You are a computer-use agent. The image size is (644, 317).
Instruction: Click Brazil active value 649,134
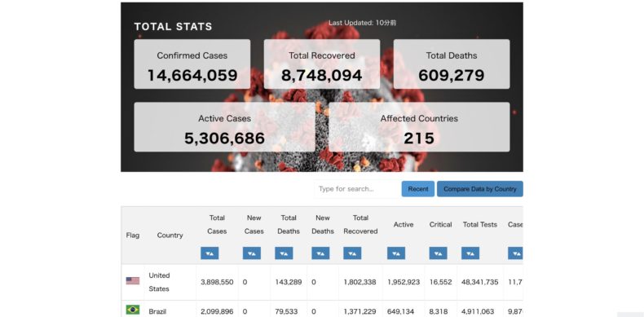click(400, 311)
